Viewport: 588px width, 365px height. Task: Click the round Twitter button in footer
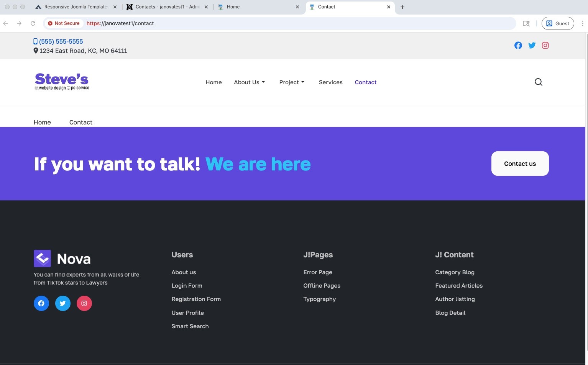[x=63, y=303]
